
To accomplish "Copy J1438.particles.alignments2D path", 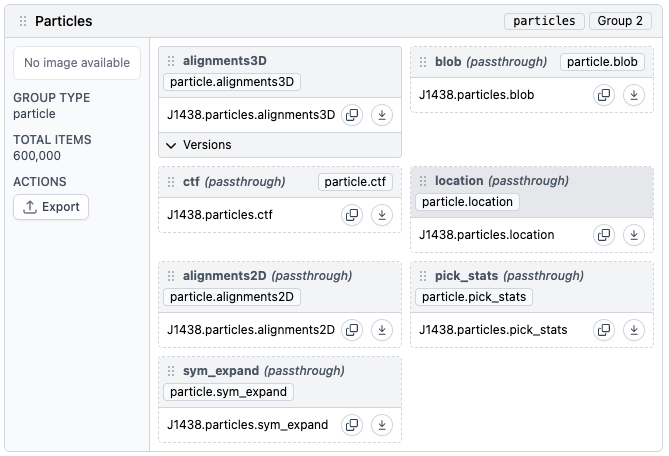I will point(352,330).
